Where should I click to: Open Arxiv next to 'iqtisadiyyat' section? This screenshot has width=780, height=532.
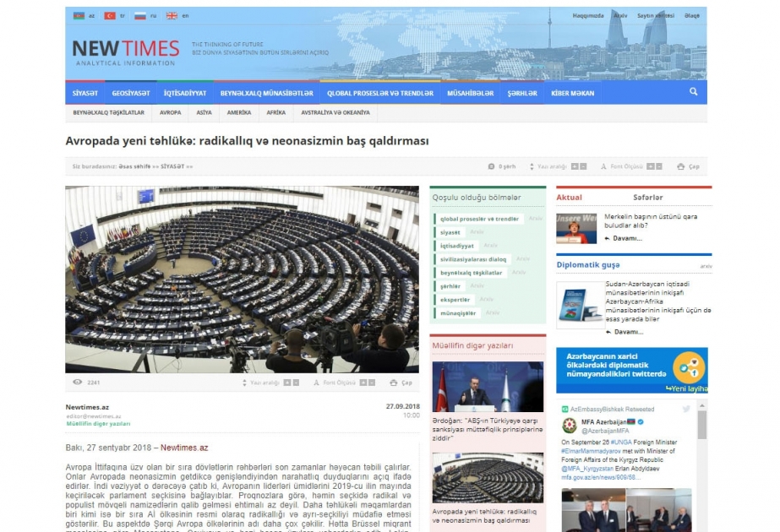point(490,246)
